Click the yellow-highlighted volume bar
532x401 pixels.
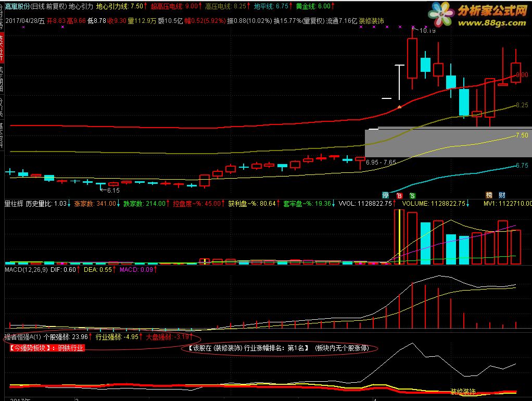[400, 237]
